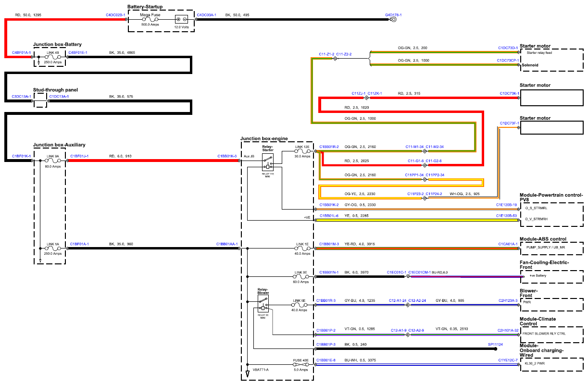The width and height of the screenshot is (588, 385).
Task: Select connector label C1YE12C-7
Action: [508, 360]
